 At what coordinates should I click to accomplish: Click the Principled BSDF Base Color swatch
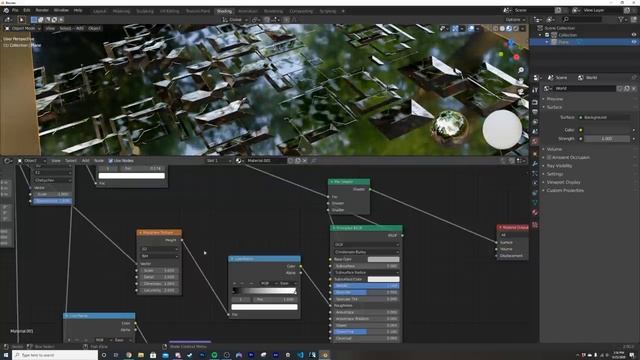[x=383, y=260]
